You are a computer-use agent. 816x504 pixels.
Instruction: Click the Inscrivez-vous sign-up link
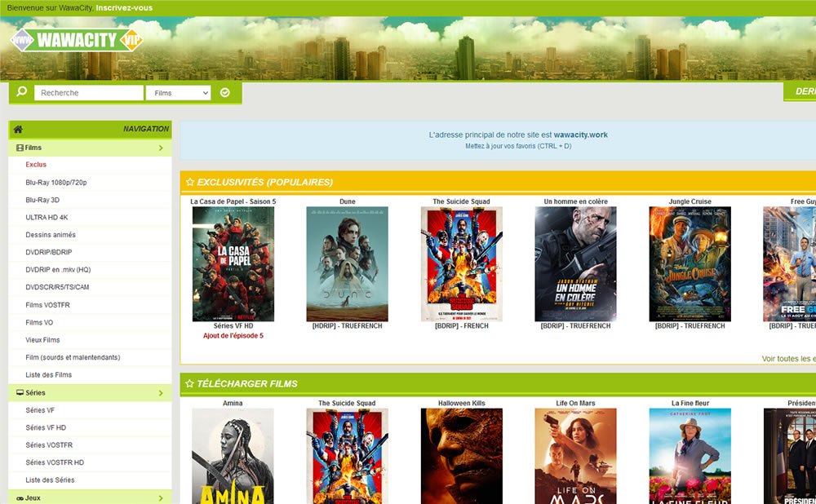point(124,8)
